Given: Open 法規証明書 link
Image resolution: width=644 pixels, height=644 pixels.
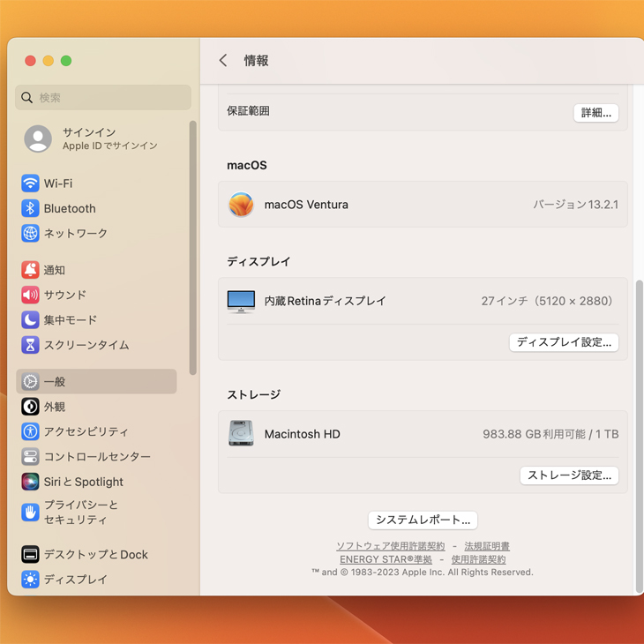Looking at the screenshot, I should click(x=487, y=546).
